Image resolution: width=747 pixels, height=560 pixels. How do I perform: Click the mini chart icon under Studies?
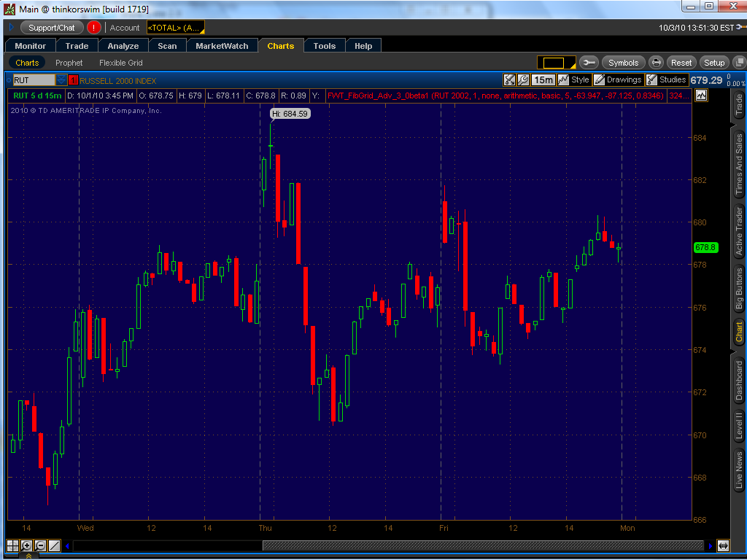(701, 95)
